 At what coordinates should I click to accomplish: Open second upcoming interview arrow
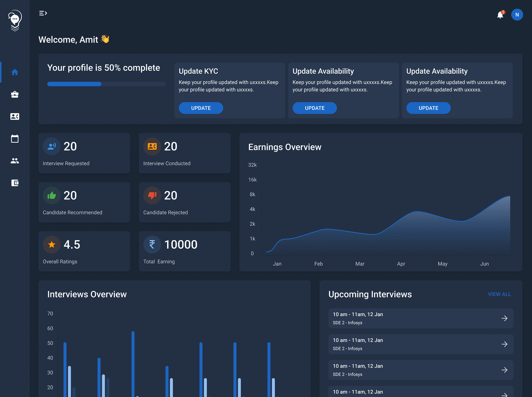point(504,344)
